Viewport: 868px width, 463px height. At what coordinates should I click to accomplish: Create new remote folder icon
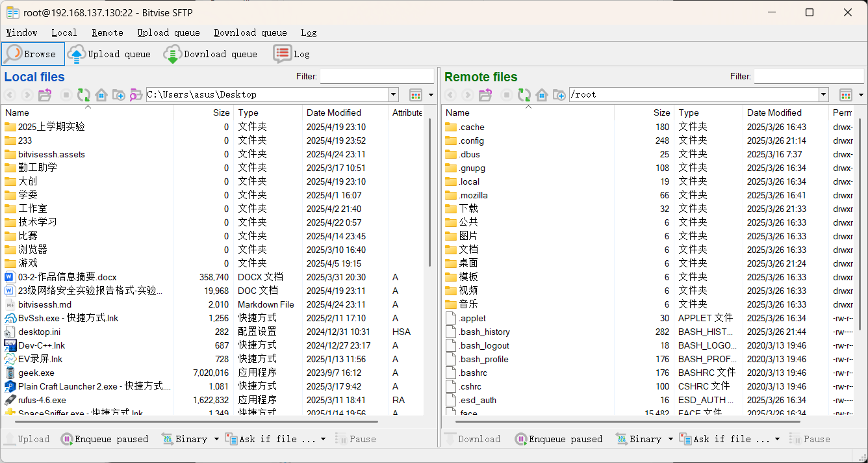[x=559, y=95]
